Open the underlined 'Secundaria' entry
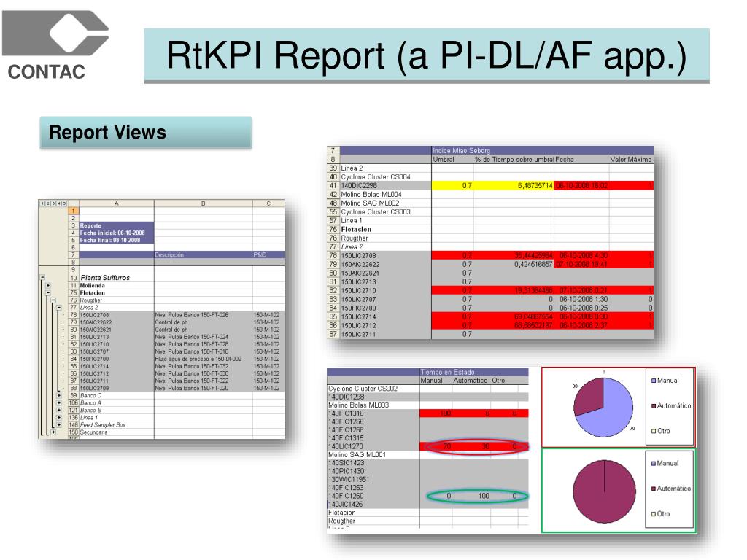This screenshot has width=747, height=560. click(x=93, y=432)
